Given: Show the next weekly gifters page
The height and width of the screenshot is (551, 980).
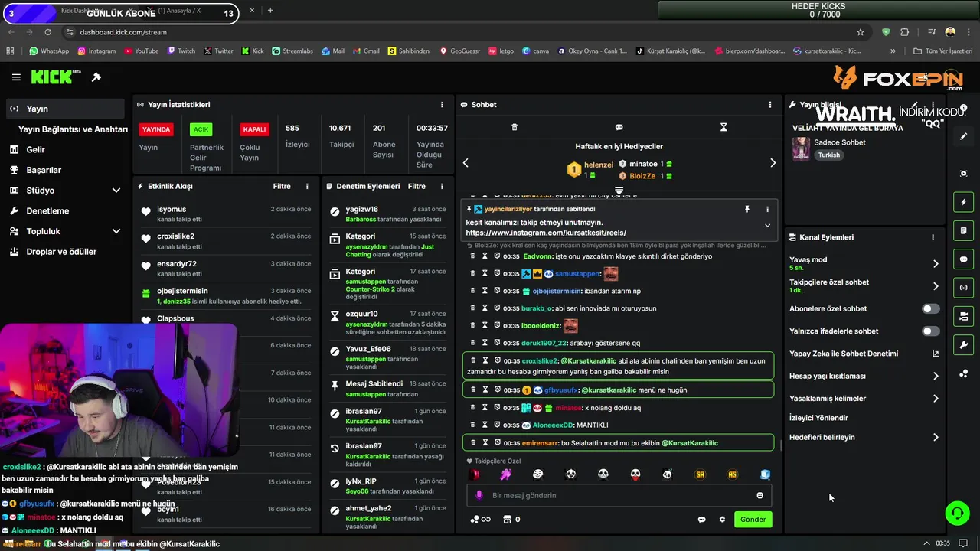Looking at the screenshot, I should point(773,163).
